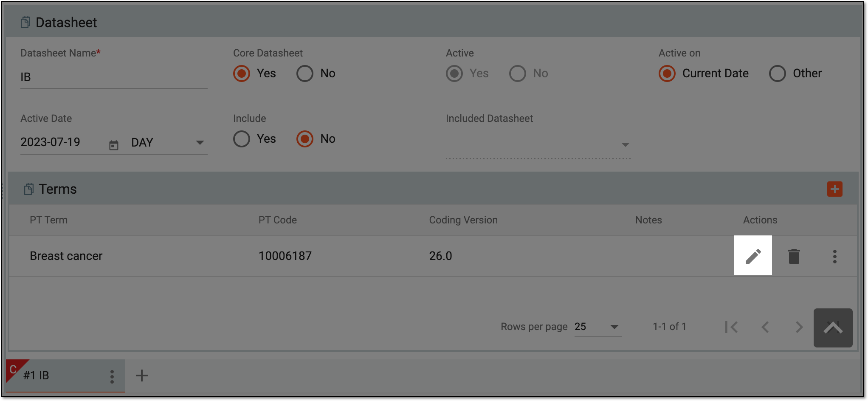The height and width of the screenshot is (401, 868).
Task: Set Core Datasheet to No
Action: point(305,73)
